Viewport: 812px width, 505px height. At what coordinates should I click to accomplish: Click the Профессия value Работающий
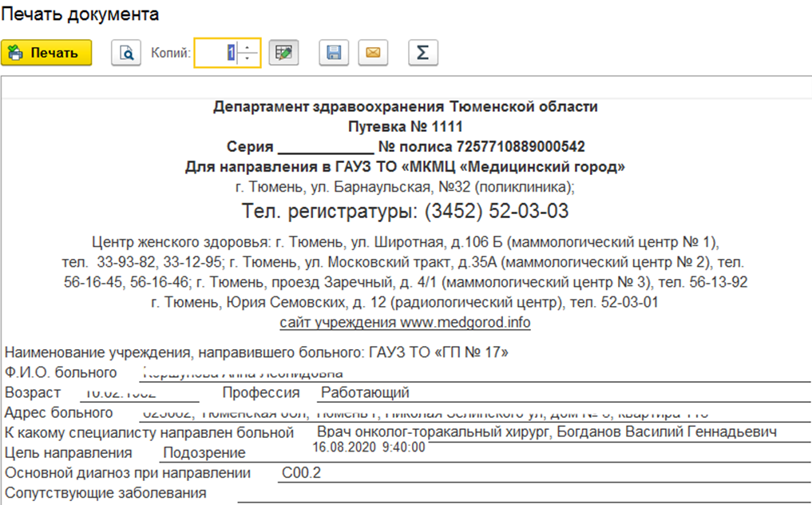click(x=364, y=392)
